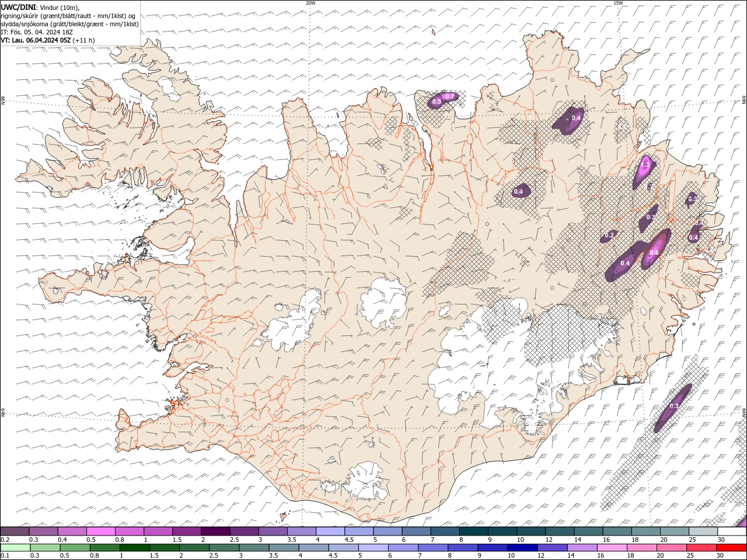
Task: Select the bright red 30 swatch in lower scale
Action: pyautogui.click(x=732, y=548)
